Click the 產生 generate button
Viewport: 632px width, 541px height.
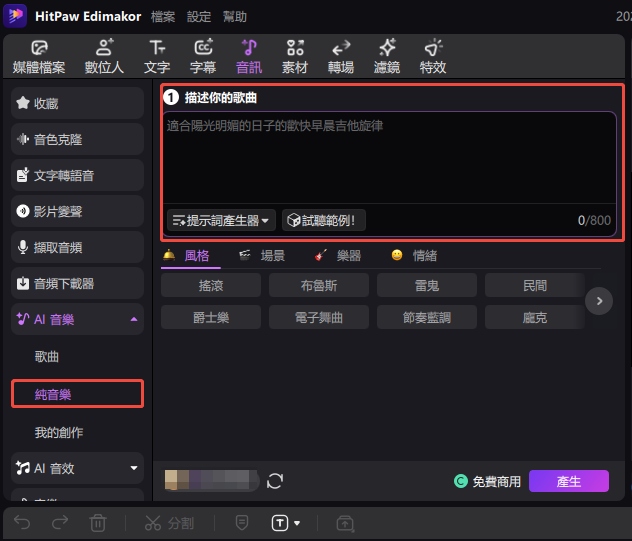coord(569,481)
